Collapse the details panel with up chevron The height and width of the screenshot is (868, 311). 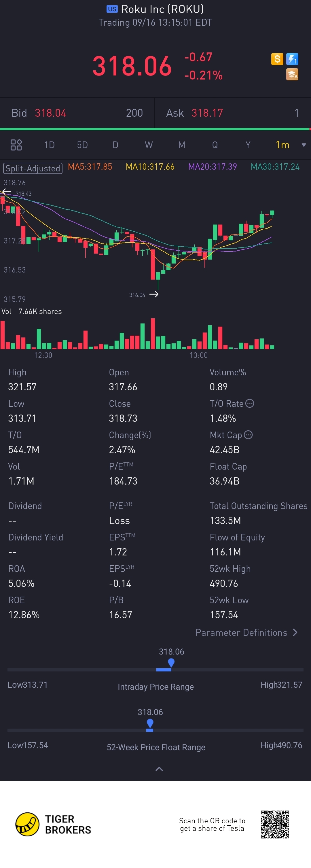(159, 769)
